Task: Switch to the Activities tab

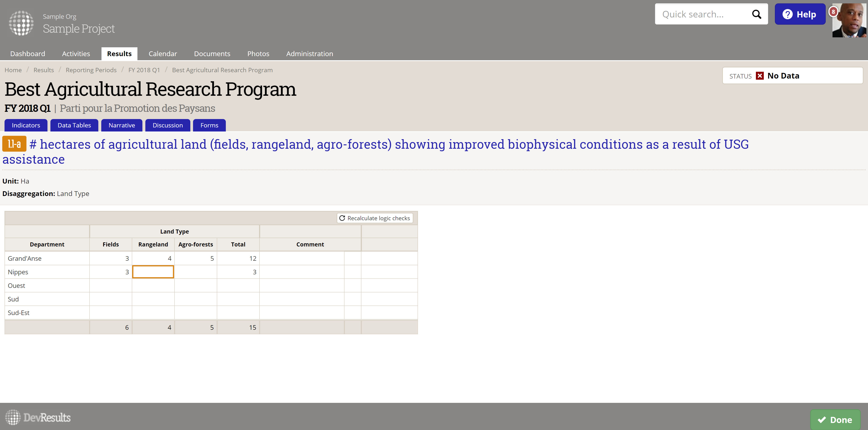Action: click(76, 54)
